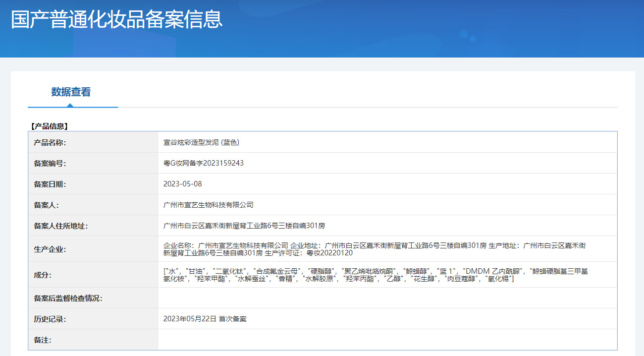This screenshot has width=644, height=356.
Task: Select 广州市宣艺生物科技有限公司 filer name
Action: (208, 204)
